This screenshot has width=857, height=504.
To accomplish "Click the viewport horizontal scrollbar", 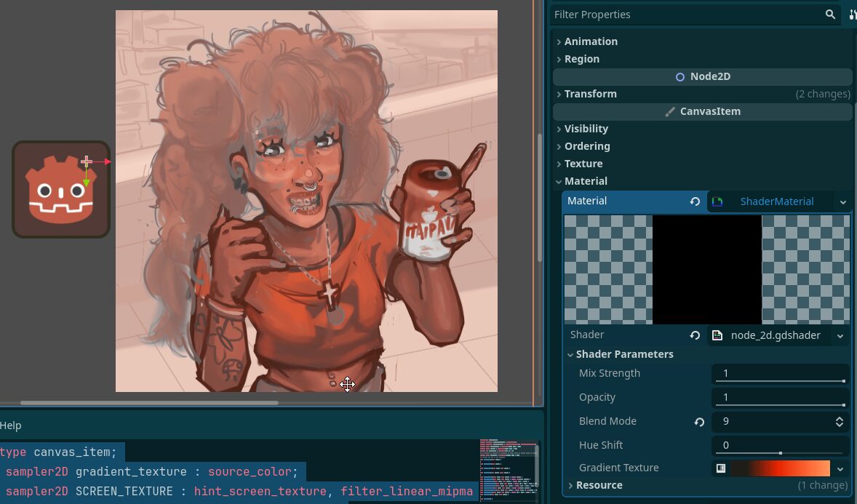I will [149, 404].
